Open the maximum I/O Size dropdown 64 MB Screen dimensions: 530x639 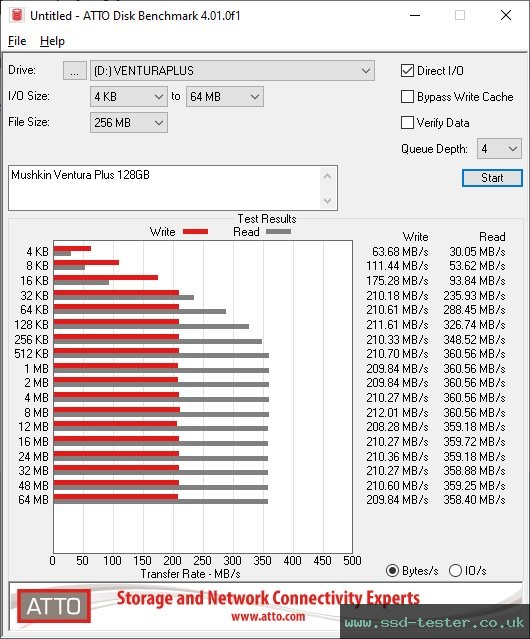tap(225, 97)
